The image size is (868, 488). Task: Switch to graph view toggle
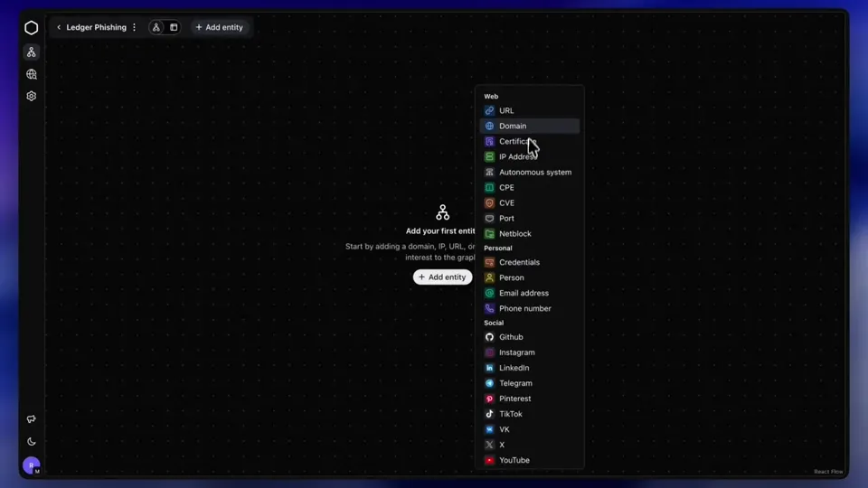tap(156, 27)
